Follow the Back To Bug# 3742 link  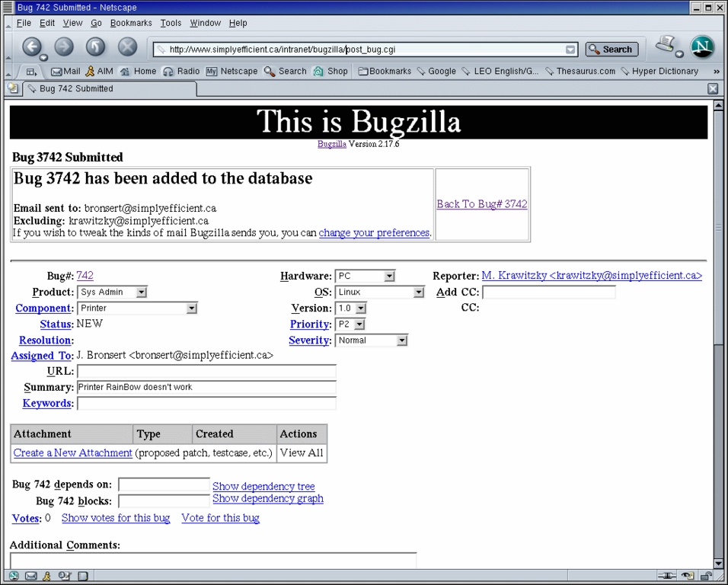pos(481,204)
